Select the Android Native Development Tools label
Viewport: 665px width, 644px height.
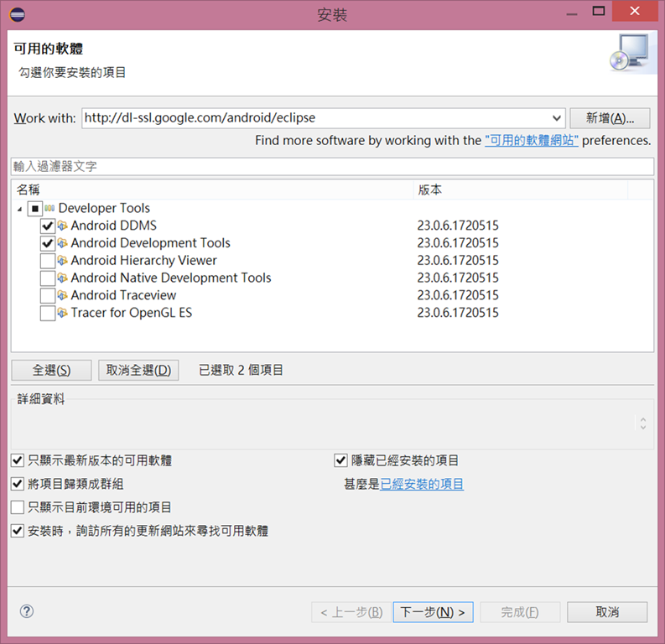click(x=171, y=278)
